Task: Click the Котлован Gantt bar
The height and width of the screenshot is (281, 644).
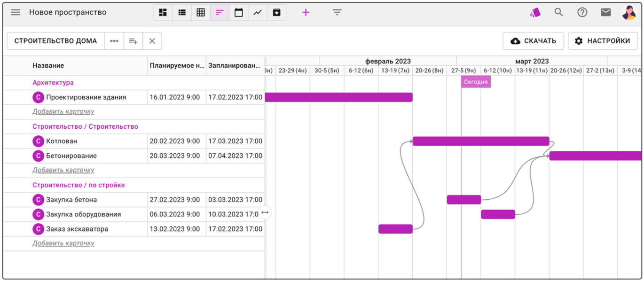Action: coord(480,141)
